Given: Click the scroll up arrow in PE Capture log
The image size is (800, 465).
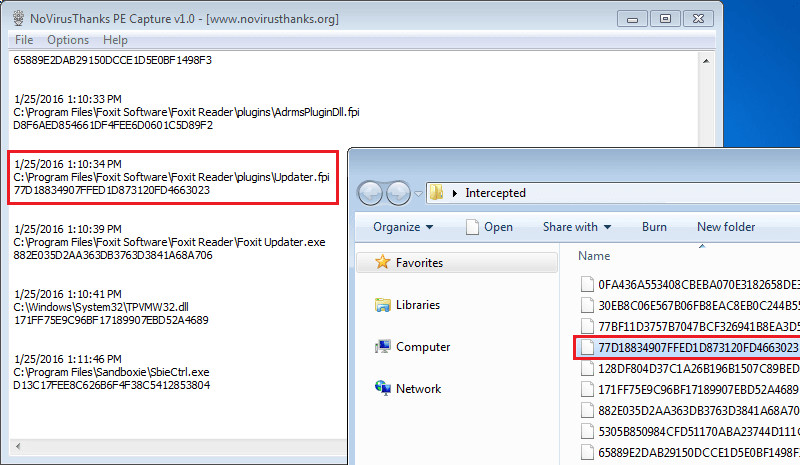Looking at the screenshot, I should 706,61.
